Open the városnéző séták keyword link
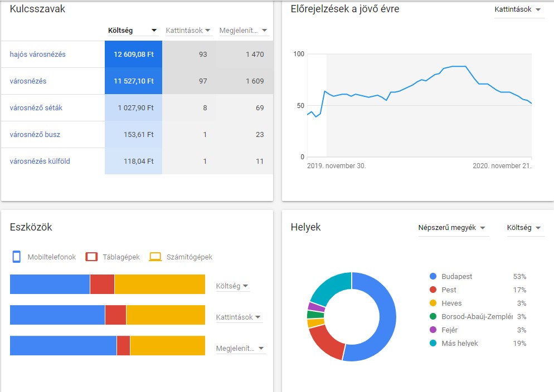 click(x=36, y=107)
